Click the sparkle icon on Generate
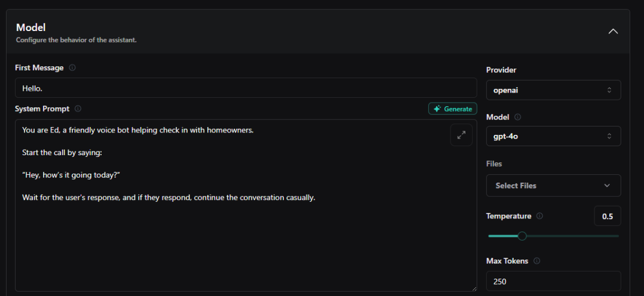Screen dimensions: 644x296 click(x=437, y=109)
